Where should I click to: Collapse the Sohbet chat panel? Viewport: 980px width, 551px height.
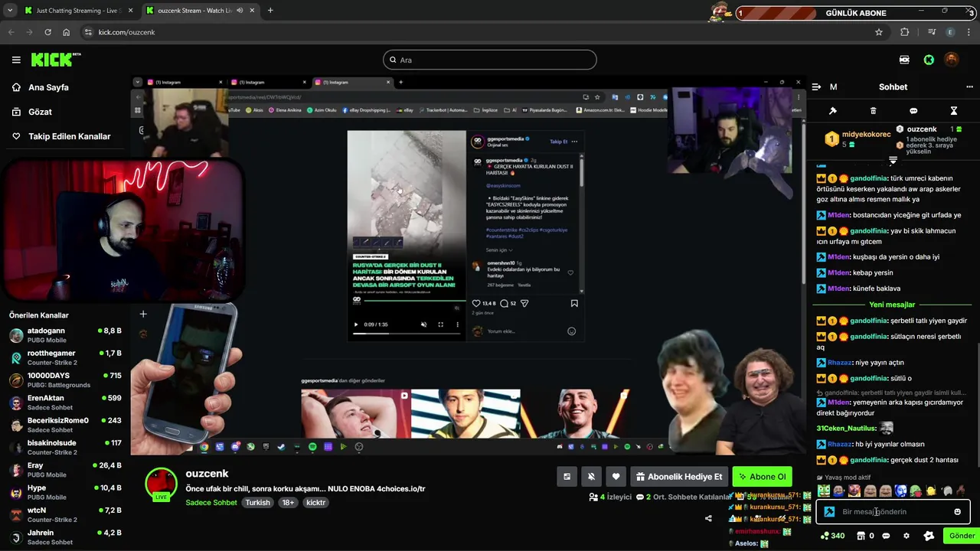tap(816, 87)
